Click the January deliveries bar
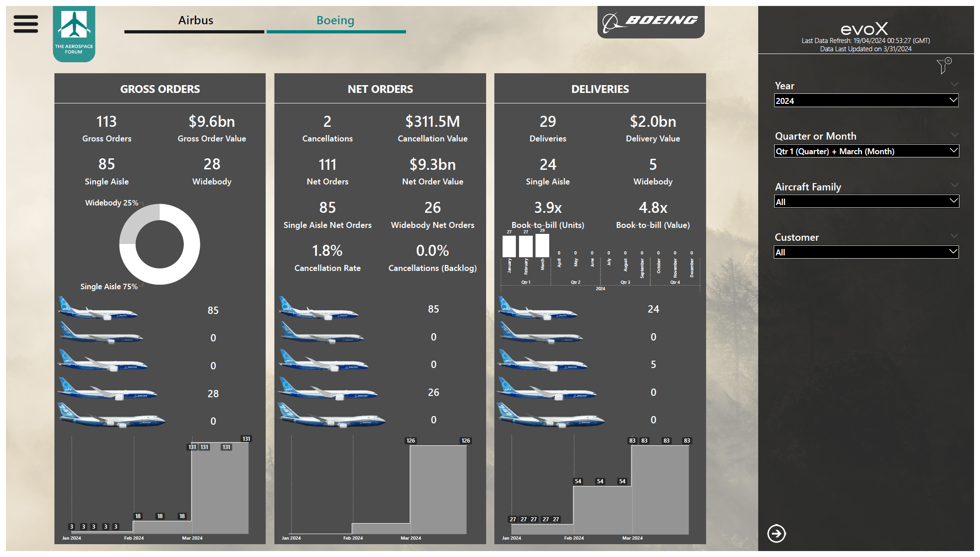The width and height of the screenshot is (980, 557). [509, 246]
